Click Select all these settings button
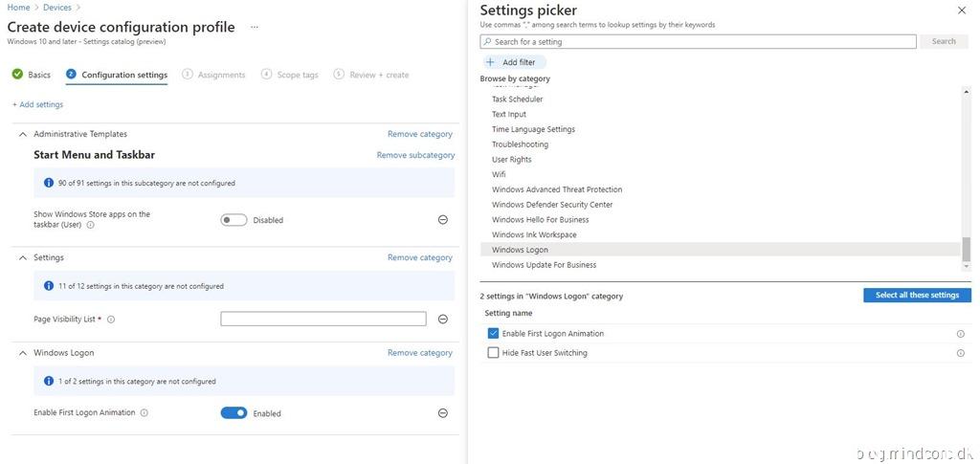980x464 pixels. (916, 296)
